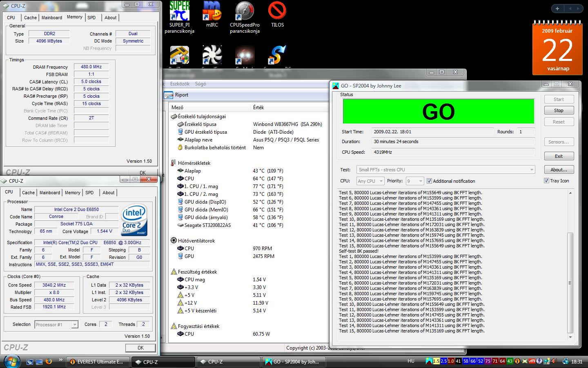Open the desktop shortcut with the blue-orange S arrow
588x368 pixels.
[x=277, y=55]
